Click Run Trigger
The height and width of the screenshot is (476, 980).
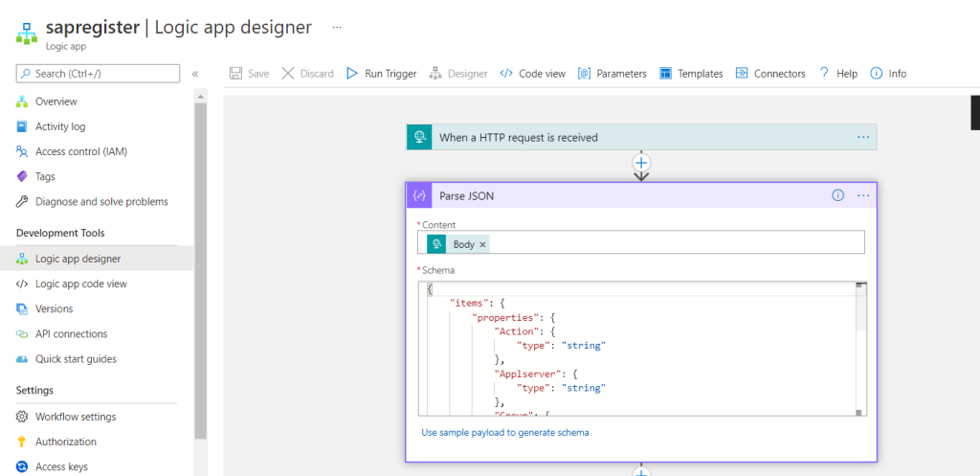pos(381,73)
